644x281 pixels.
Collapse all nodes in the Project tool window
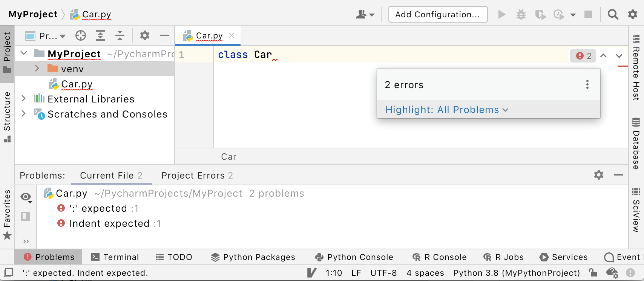120,35
